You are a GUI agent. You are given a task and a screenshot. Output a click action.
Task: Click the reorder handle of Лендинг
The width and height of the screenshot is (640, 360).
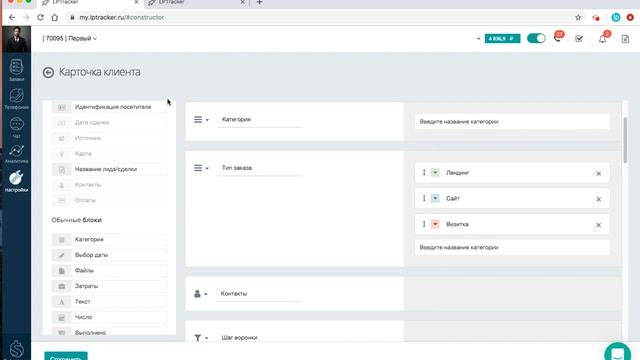424,173
